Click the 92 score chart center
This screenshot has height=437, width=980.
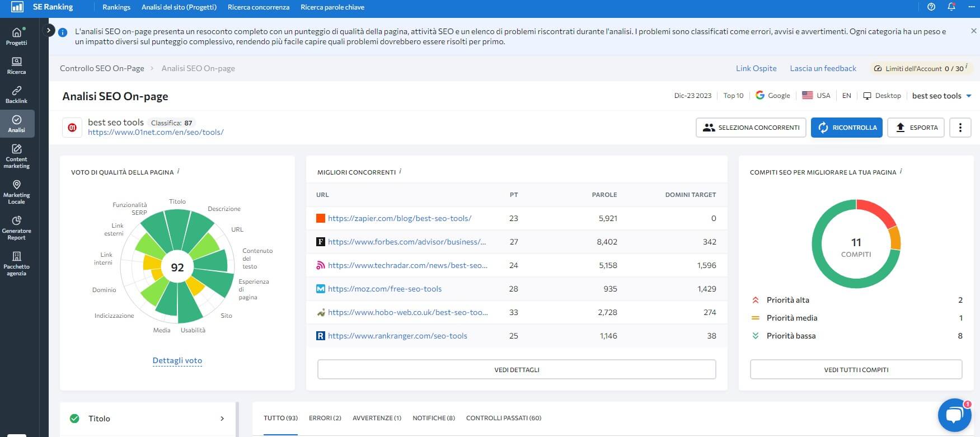177,267
